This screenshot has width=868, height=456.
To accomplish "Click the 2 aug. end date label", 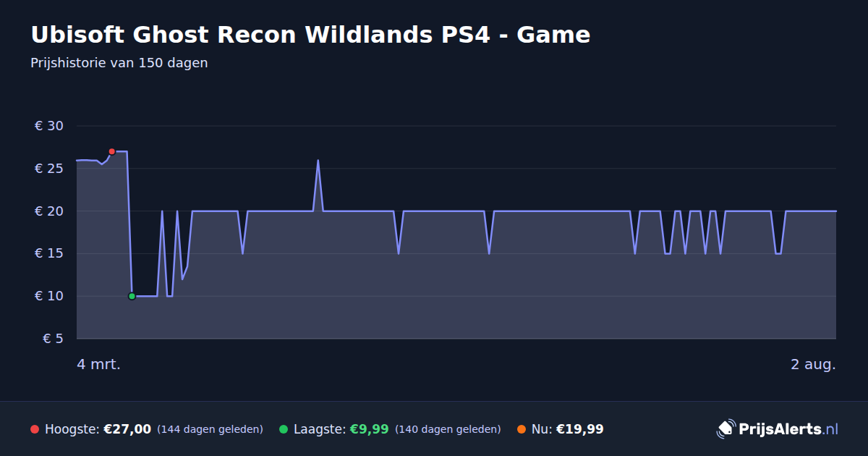I will tap(813, 364).
